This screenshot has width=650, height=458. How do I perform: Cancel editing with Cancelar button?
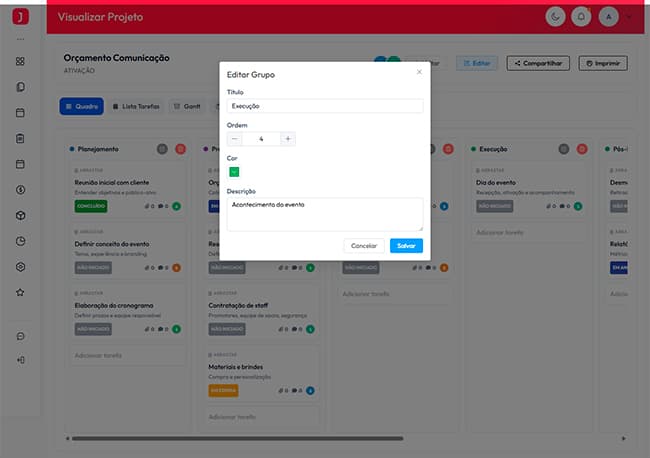click(364, 246)
